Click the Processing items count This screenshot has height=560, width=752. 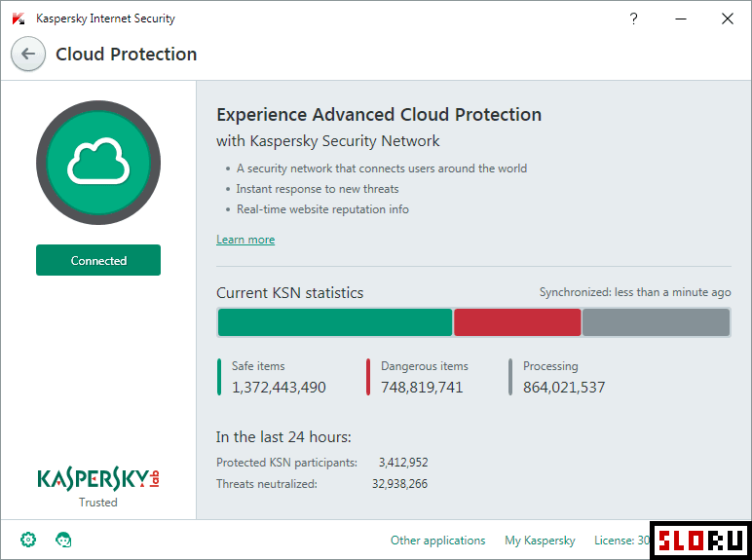click(x=564, y=388)
